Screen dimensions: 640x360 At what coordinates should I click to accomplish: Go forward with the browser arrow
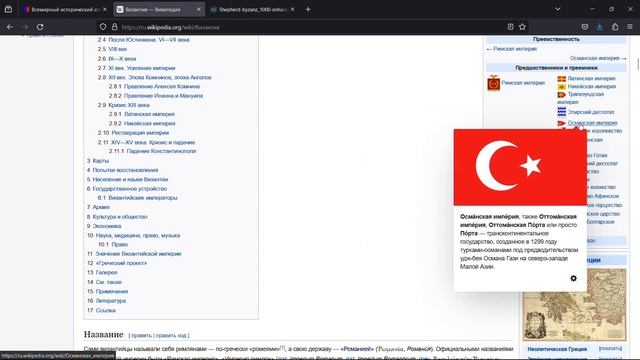pos(25,27)
